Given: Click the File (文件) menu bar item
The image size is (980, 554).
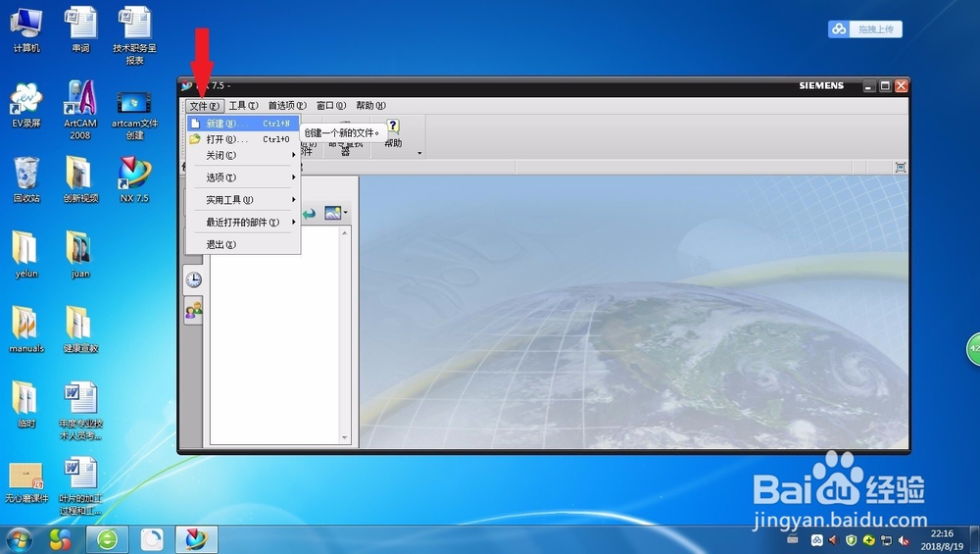Looking at the screenshot, I should point(205,106).
